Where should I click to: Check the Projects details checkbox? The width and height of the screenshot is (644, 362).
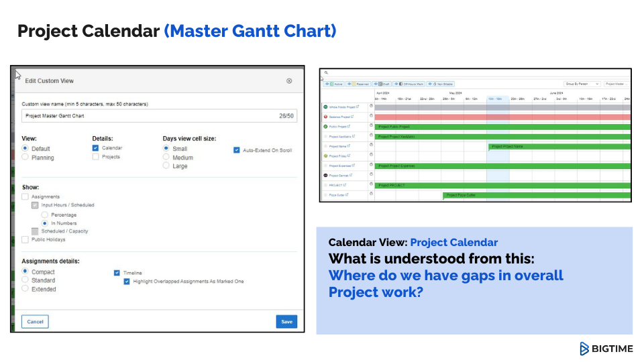pos(96,157)
